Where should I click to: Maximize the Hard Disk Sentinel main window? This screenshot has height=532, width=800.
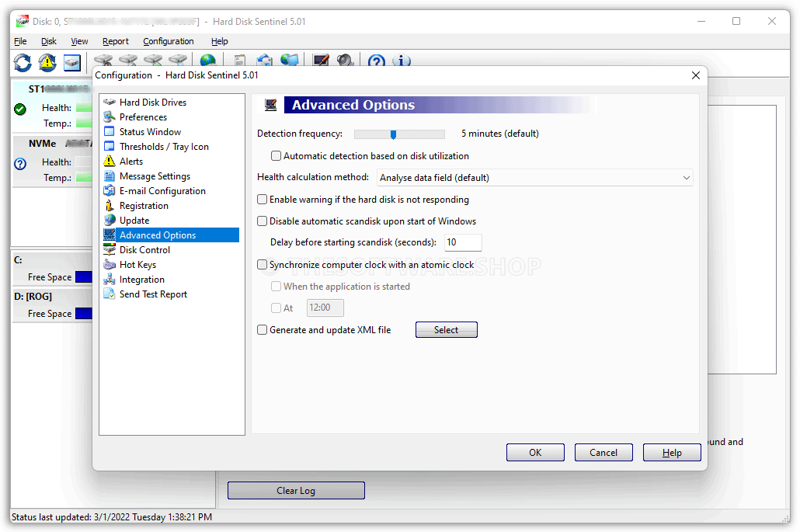(736, 22)
